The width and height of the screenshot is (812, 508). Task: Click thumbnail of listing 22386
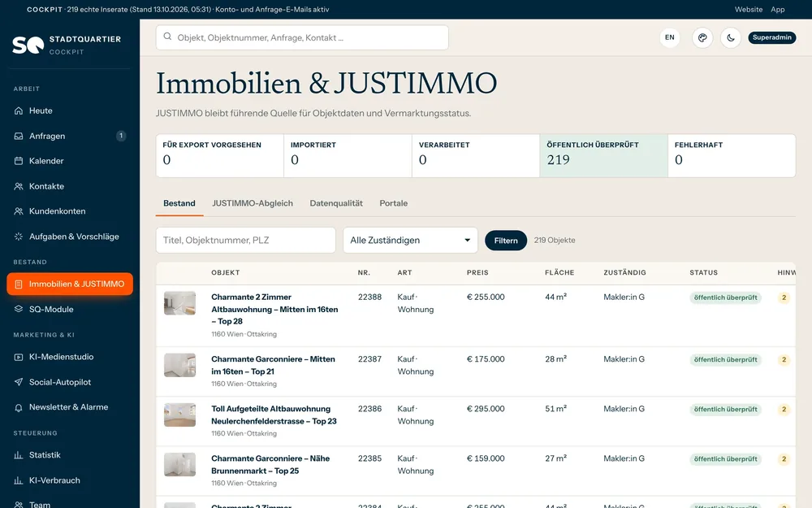click(x=179, y=415)
